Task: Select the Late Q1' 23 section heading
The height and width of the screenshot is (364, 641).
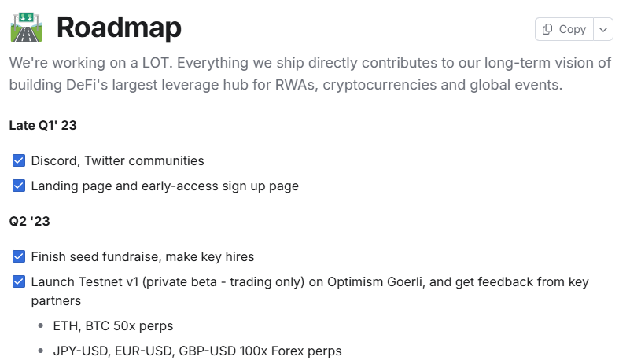Action: pos(42,125)
